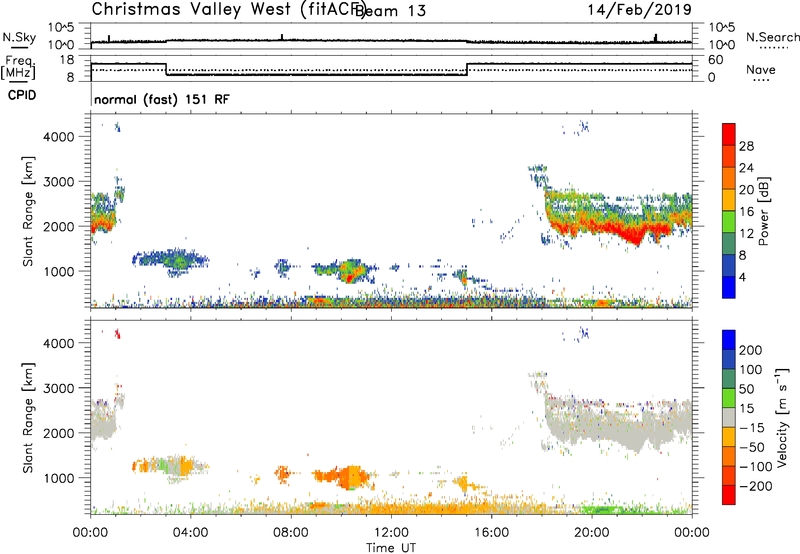Image resolution: width=800 pixels, height=554 pixels.
Task: Click the power panel 'Slant Range [km]' label
Action: tap(28, 212)
